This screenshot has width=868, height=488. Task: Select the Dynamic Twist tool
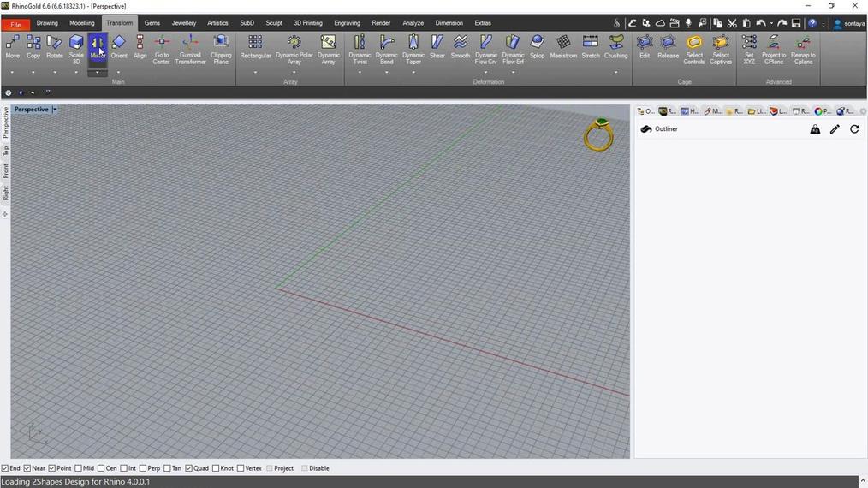[x=360, y=50]
